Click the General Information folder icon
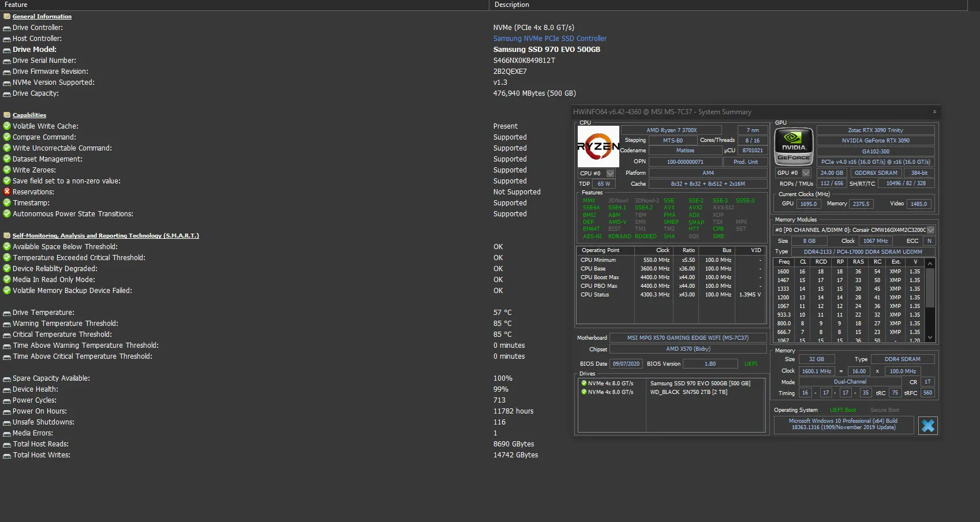Screen dimensions: 980x522 7,17
